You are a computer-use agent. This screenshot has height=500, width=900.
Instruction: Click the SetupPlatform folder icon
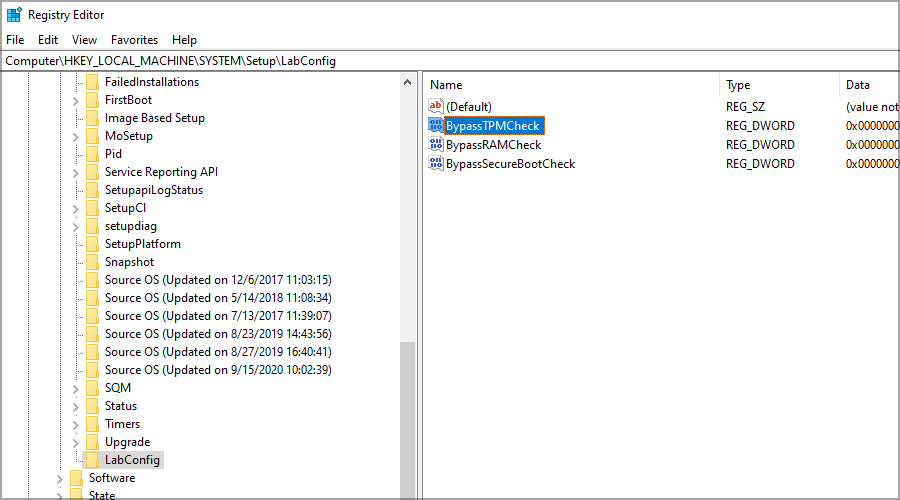92,244
